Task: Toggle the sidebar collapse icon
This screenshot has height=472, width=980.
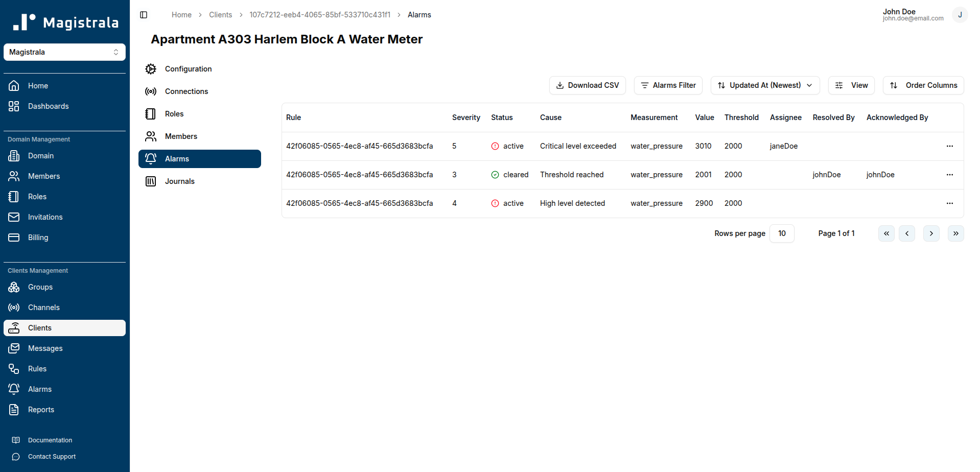Action: click(144, 15)
